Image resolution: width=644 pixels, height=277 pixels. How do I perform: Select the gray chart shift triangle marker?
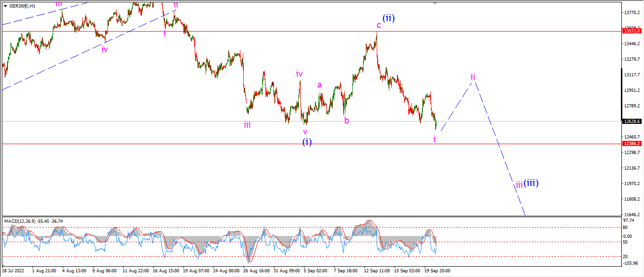click(x=435, y=3)
